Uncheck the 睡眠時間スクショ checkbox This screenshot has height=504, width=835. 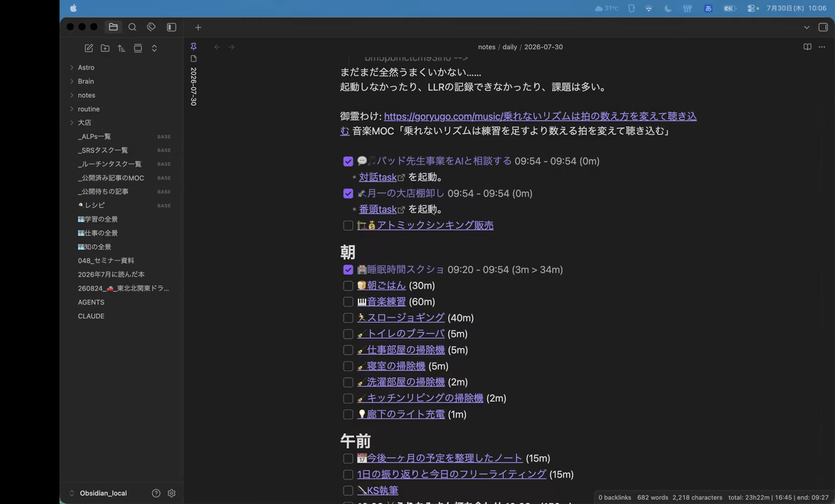[x=348, y=270]
